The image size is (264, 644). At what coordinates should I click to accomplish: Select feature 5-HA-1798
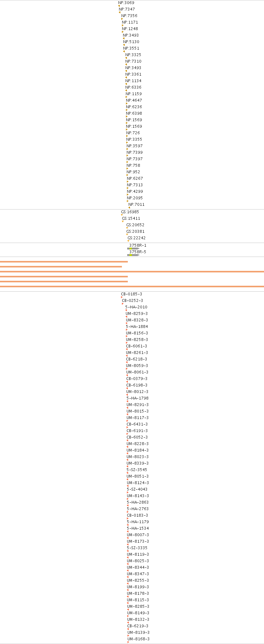(137, 398)
